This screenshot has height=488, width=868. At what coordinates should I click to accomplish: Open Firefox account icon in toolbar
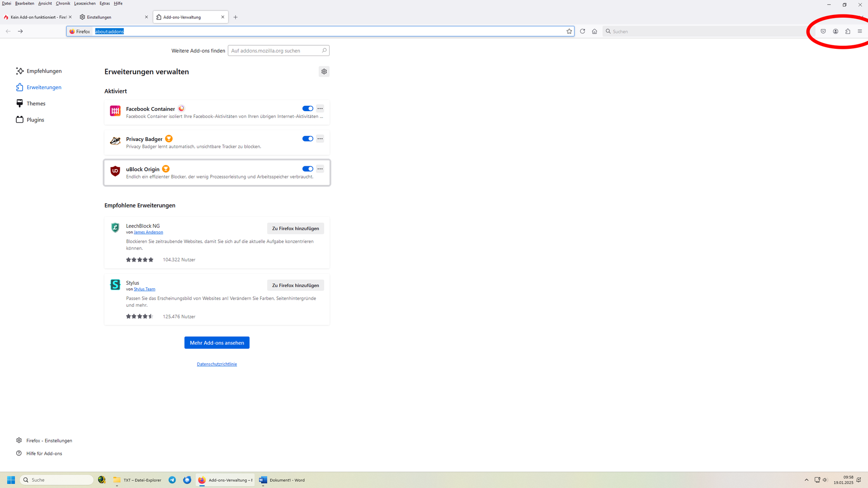coord(835,31)
